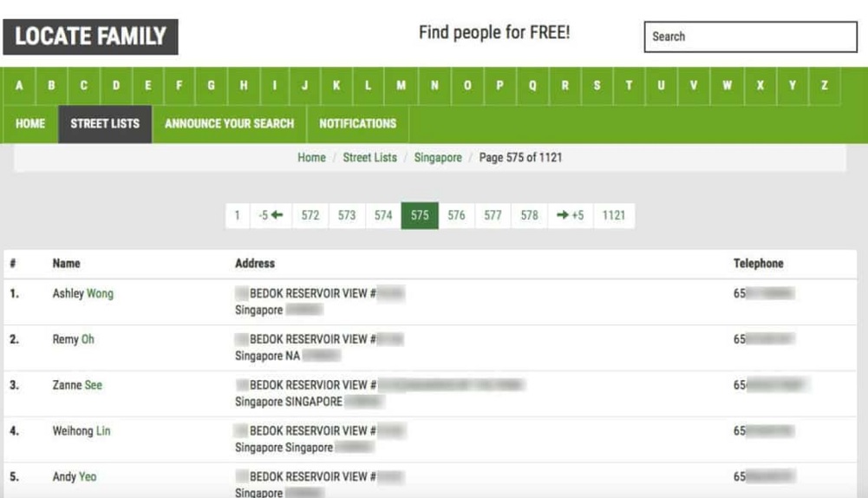
Task: Open the surname link Lin
Action: 103,431
